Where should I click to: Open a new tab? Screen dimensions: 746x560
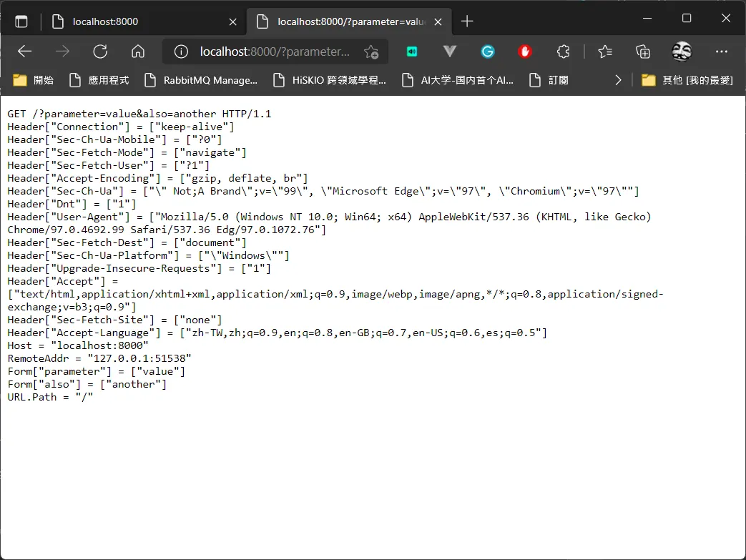[x=467, y=21]
